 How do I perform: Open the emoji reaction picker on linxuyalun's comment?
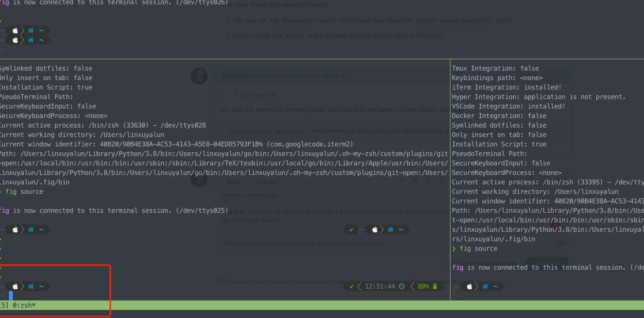548,75
